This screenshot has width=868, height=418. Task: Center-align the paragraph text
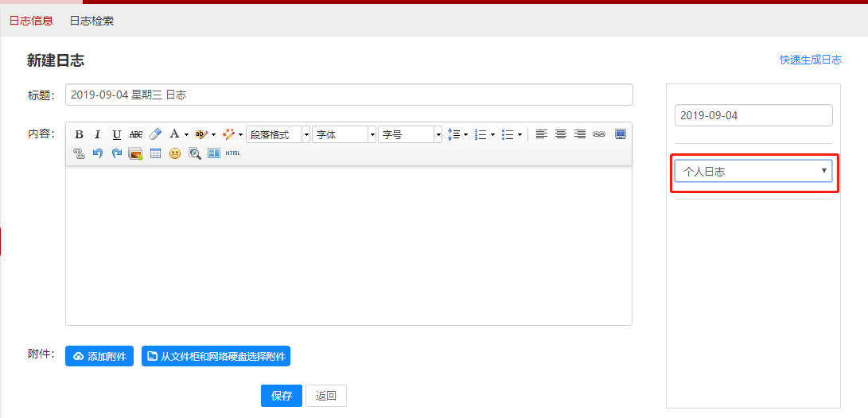(561, 134)
